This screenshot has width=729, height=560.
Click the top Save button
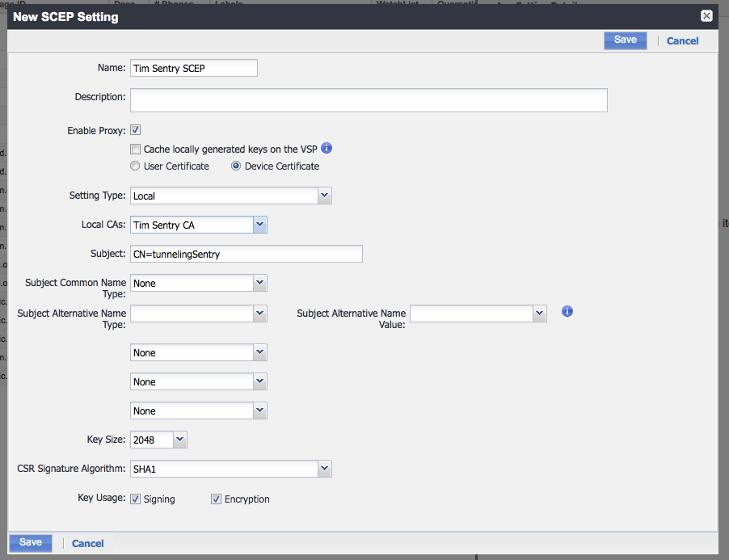(625, 40)
